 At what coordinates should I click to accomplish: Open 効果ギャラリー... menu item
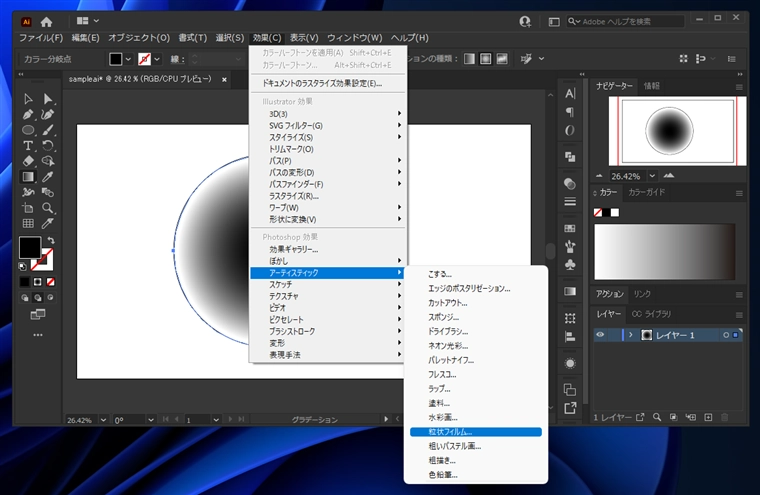[328, 250]
